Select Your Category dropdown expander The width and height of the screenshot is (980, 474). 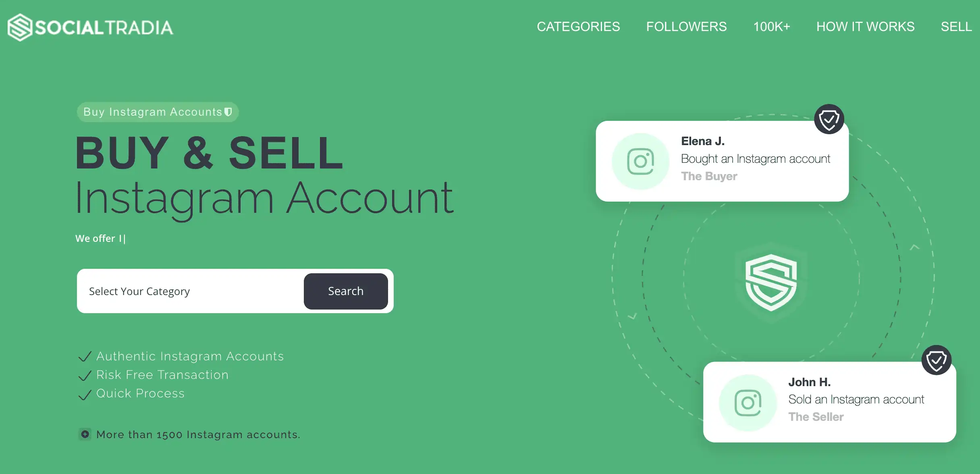click(x=189, y=290)
